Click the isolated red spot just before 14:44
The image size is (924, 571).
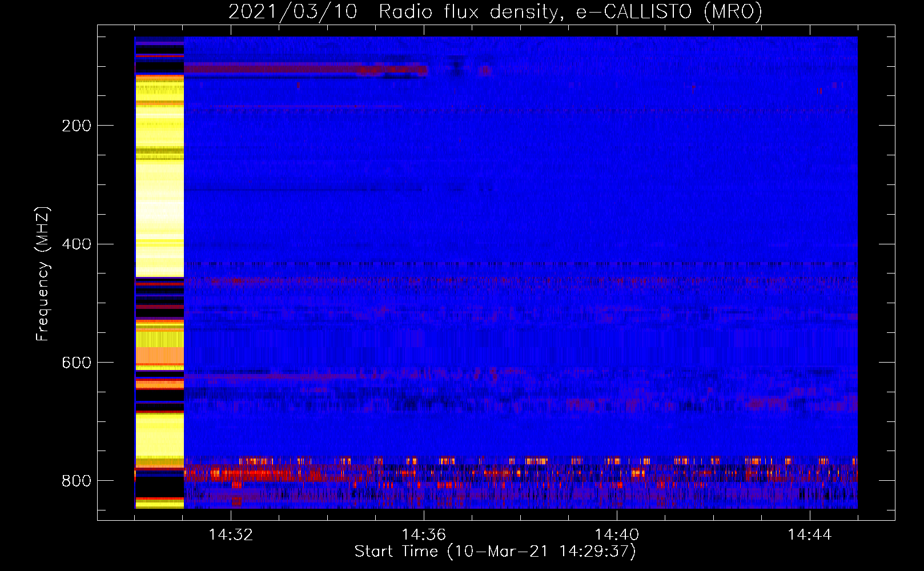821,91
